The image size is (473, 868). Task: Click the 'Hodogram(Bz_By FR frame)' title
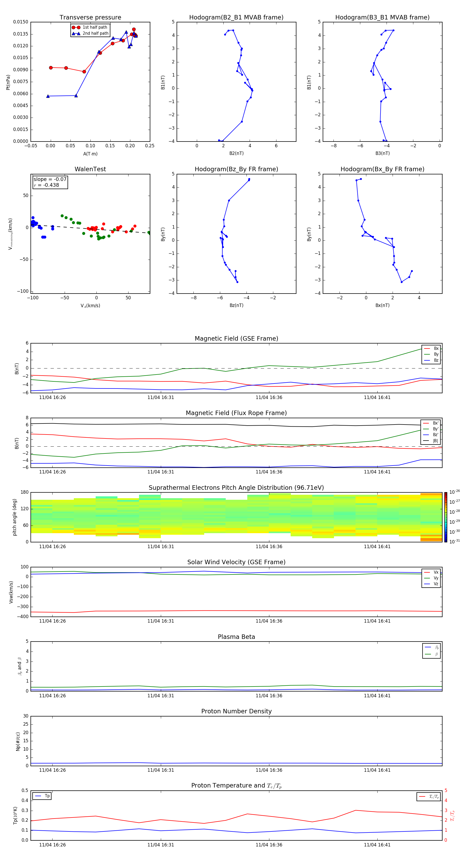236,169
